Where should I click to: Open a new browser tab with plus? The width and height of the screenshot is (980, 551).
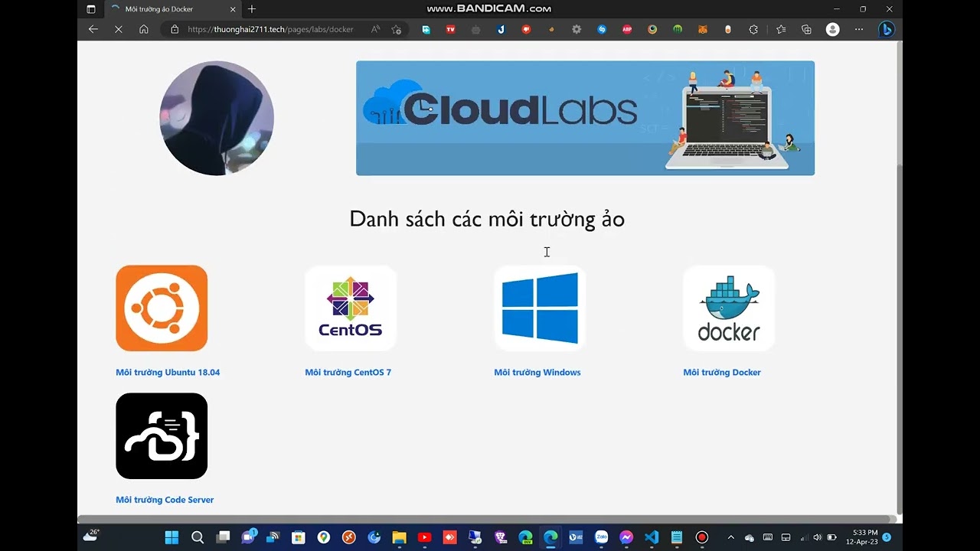pyautogui.click(x=252, y=9)
